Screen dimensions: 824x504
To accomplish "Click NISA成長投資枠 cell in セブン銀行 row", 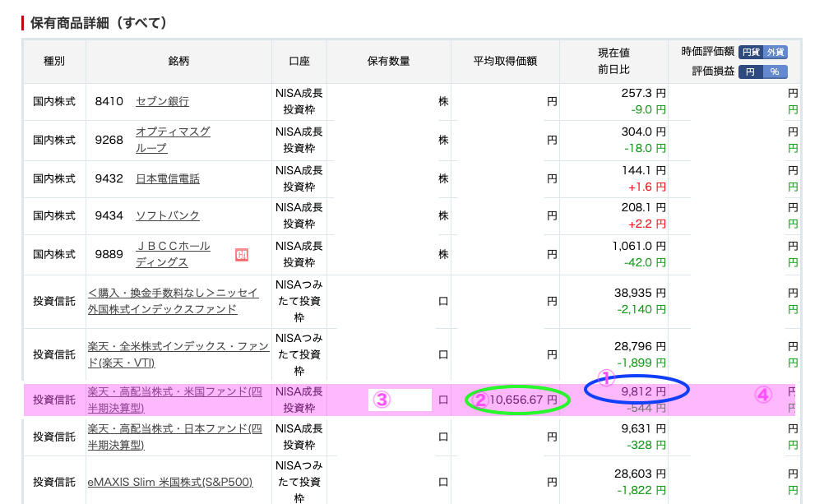I will pyautogui.click(x=299, y=101).
